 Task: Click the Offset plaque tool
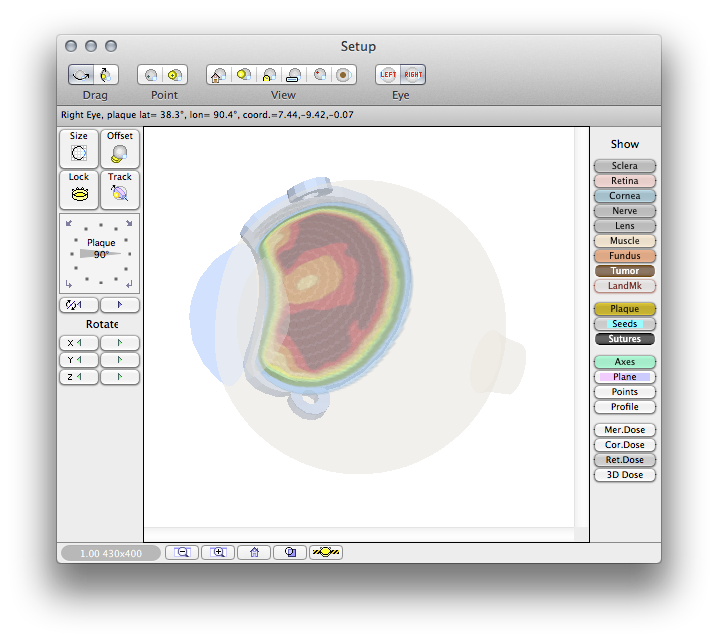[120, 148]
